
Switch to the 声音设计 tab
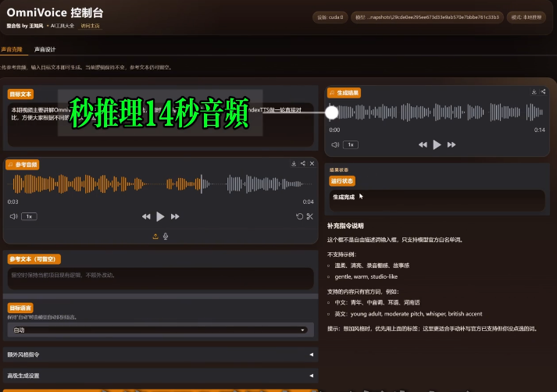point(45,49)
